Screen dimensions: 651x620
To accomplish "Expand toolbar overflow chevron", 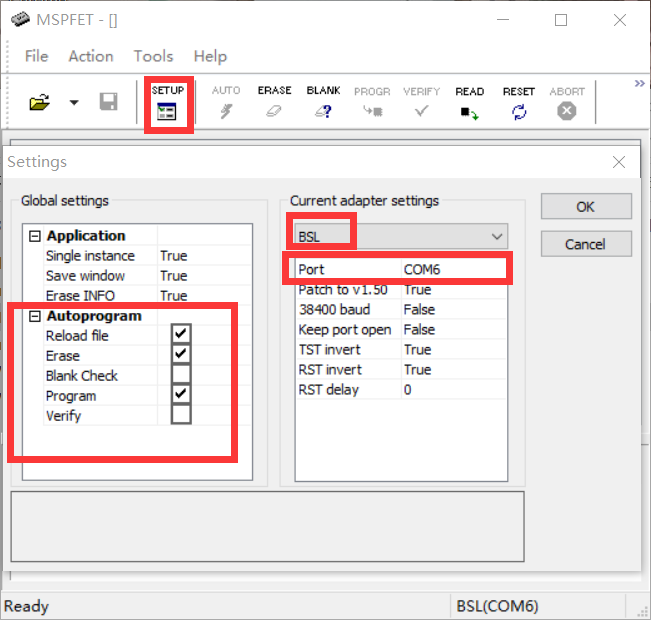I will click(x=639, y=83).
